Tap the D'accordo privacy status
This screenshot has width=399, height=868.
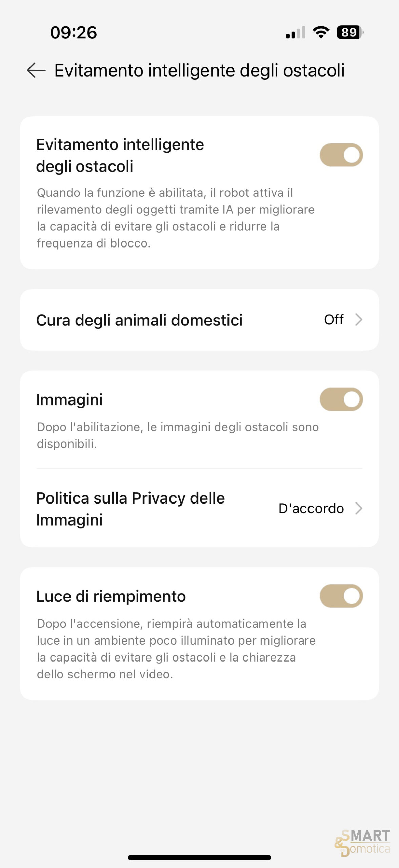point(311,509)
